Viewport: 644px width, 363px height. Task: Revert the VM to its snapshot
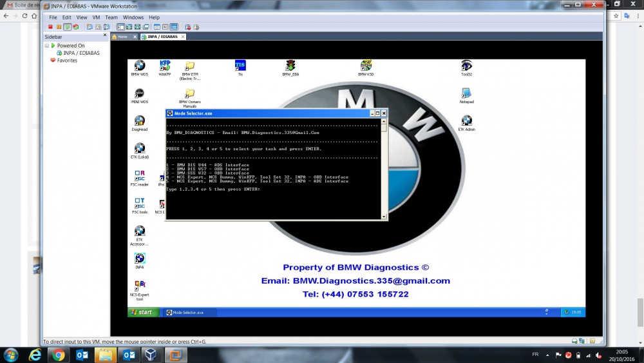tap(98, 26)
